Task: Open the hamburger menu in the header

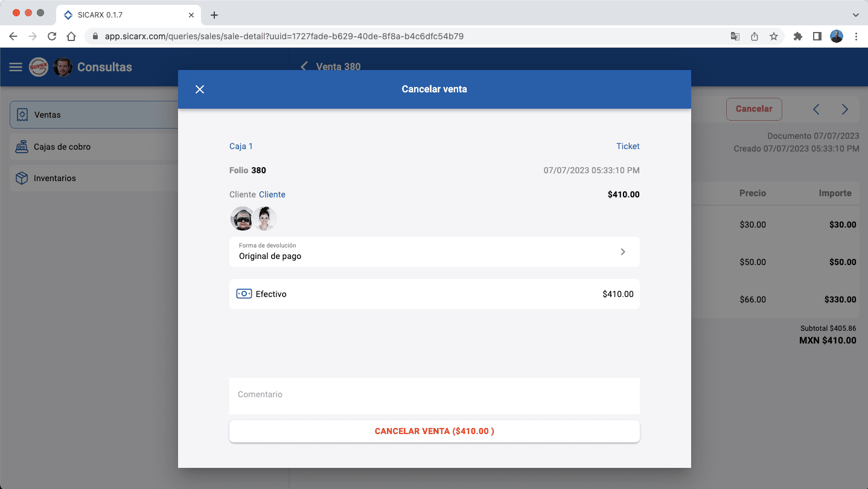Action: pyautogui.click(x=16, y=67)
